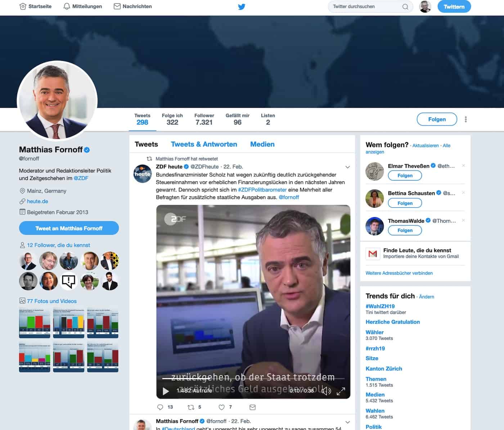Open ZDF heute tweet dropdown chevron
This screenshot has width=504, height=430.
pos(347,167)
